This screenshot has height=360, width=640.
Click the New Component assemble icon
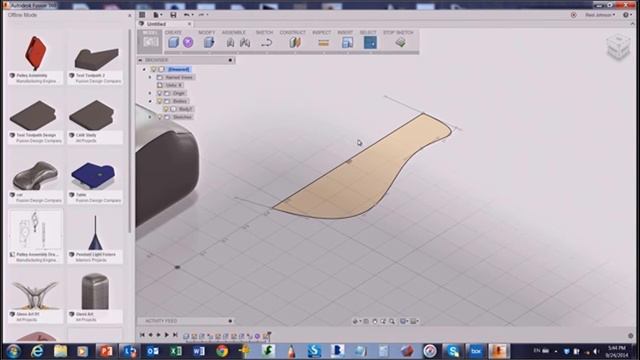[x=231, y=42]
